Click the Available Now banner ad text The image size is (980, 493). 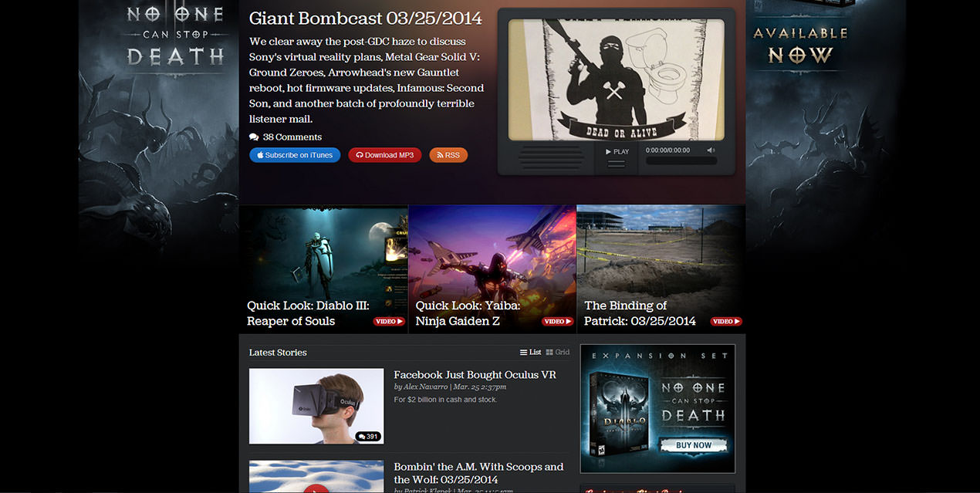[800, 45]
